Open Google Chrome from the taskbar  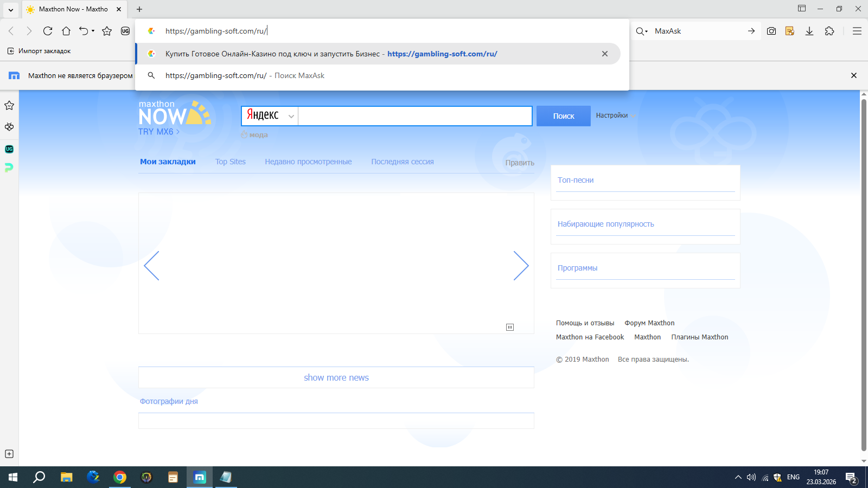point(120,477)
